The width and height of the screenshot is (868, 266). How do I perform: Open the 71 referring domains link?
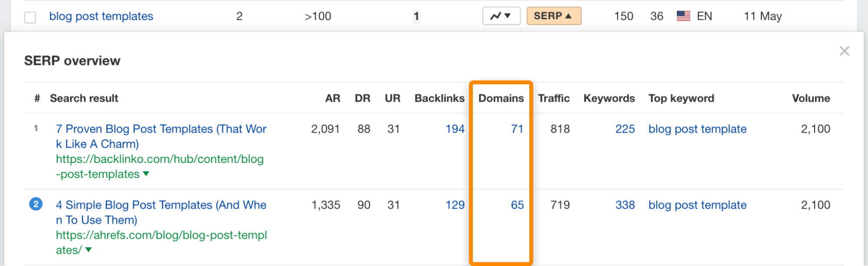[x=517, y=129]
